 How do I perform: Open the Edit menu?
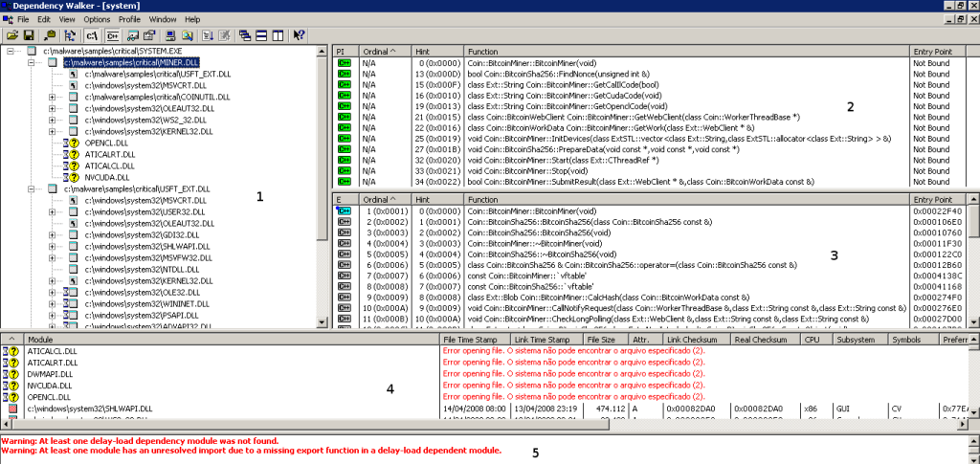[44, 19]
